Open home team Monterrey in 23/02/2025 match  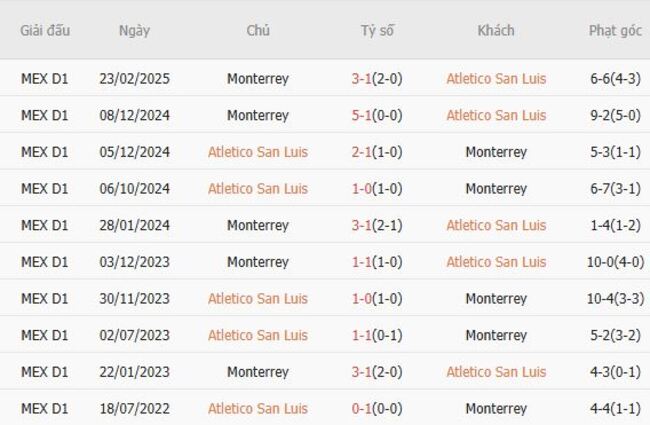point(258,79)
